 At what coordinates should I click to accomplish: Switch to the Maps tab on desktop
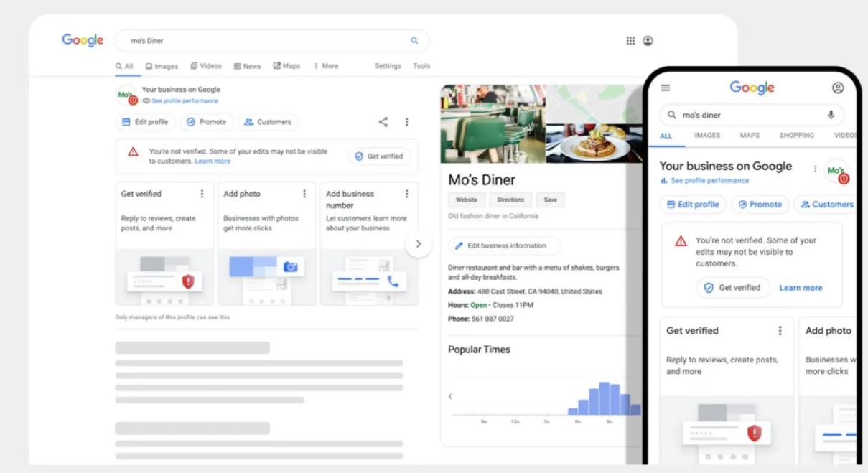[x=286, y=66]
